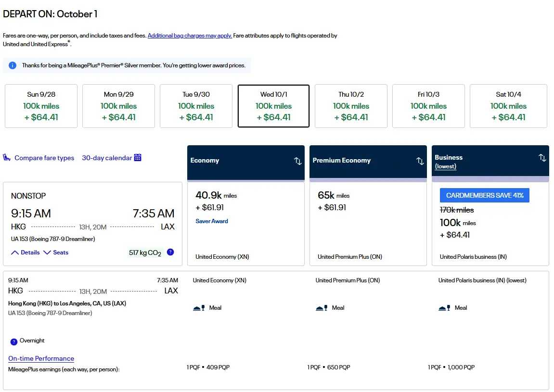Screen dimensions: 554x392
Task: Open Compare fare types link
Action: (x=44, y=158)
